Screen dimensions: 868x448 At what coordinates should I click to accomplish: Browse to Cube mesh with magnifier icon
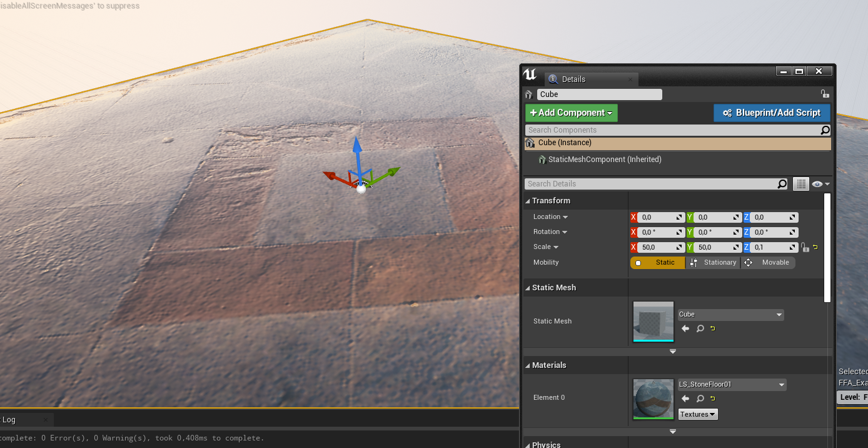tap(700, 328)
